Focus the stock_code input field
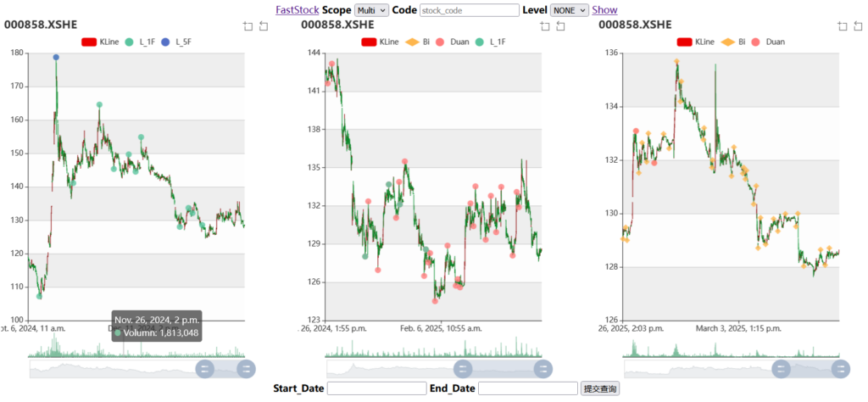868x402 pixels. [x=470, y=10]
